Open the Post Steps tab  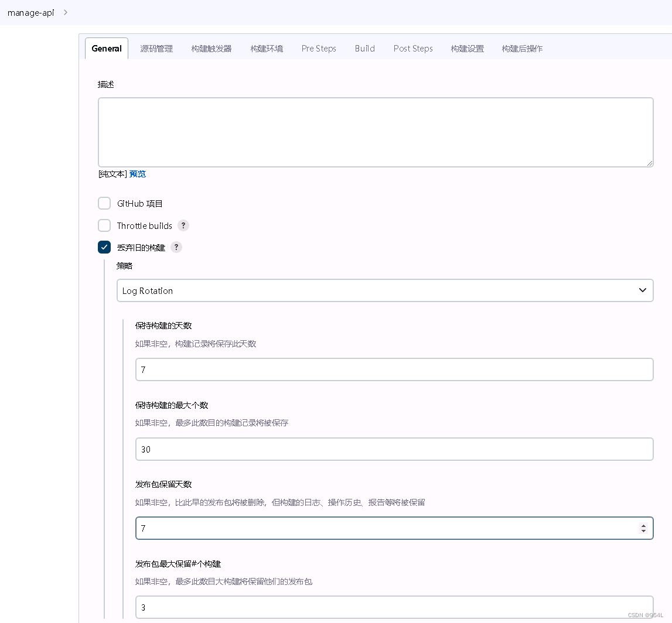pyautogui.click(x=413, y=49)
